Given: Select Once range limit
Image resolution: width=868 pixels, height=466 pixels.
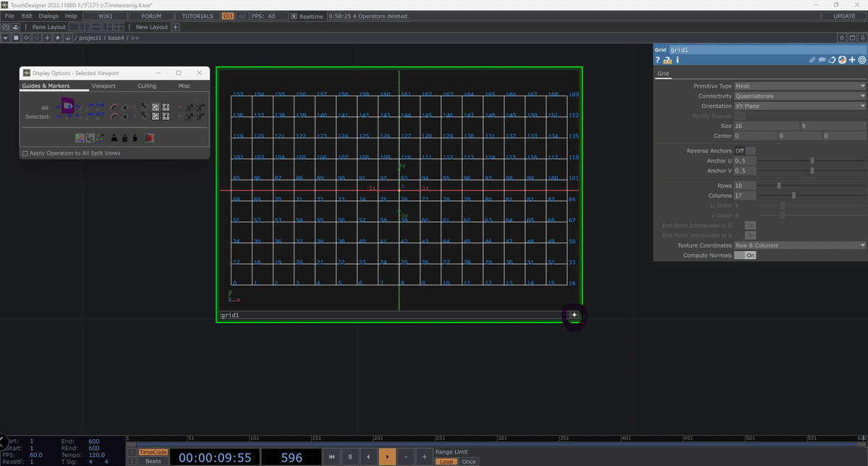Looking at the screenshot, I should coord(469,462).
